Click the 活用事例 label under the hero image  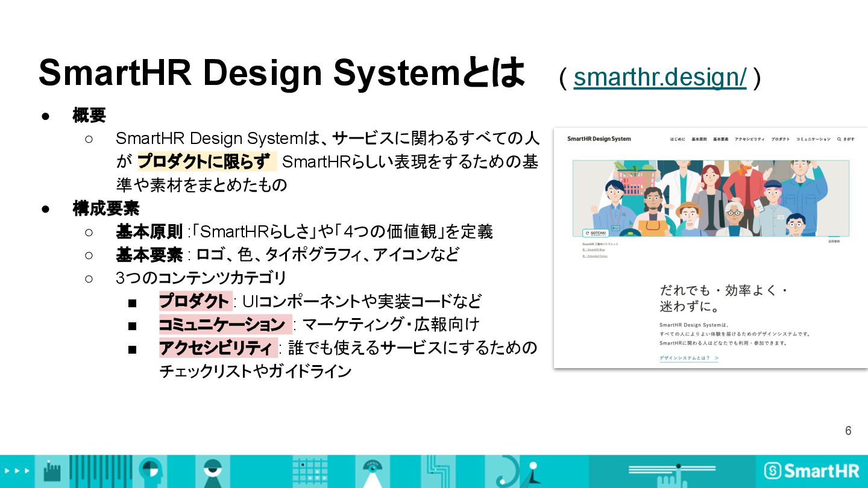click(834, 241)
